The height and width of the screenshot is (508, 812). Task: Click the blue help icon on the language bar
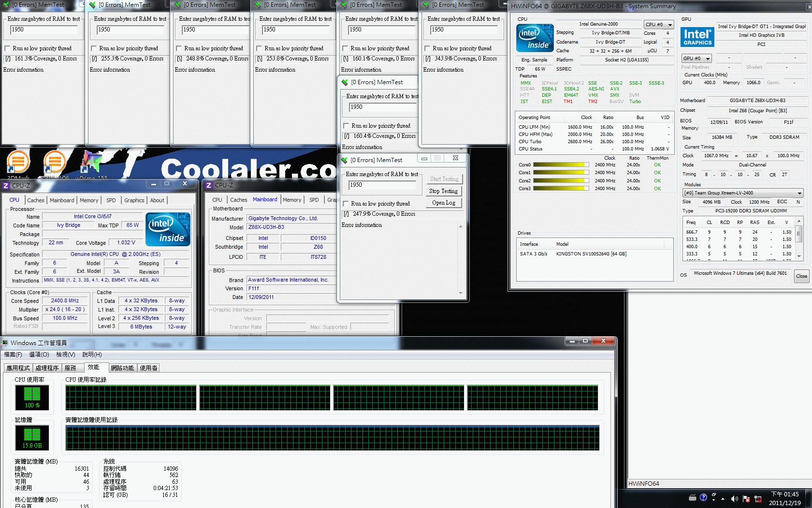[703, 497]
